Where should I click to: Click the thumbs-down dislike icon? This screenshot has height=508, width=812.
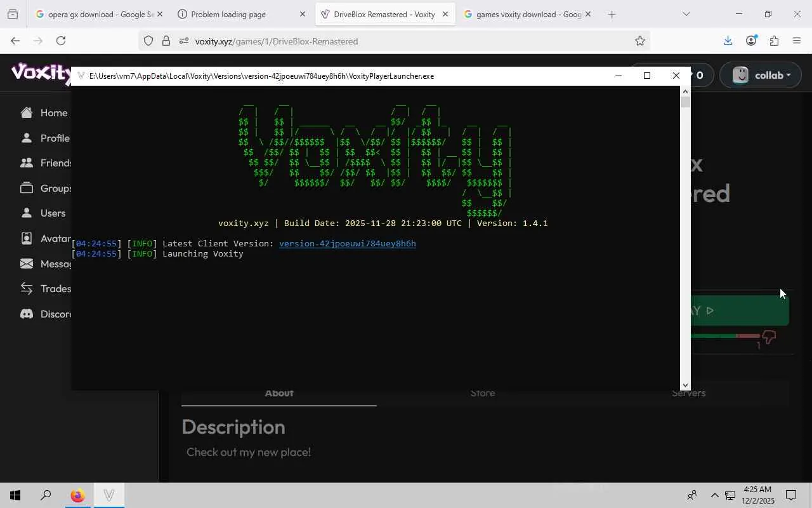769,337
